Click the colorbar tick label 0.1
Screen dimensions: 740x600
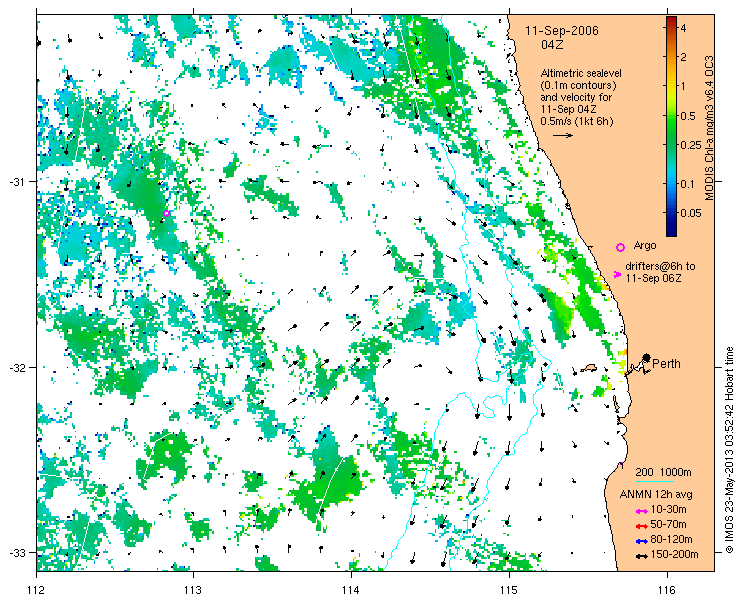(x=688, y=183)
